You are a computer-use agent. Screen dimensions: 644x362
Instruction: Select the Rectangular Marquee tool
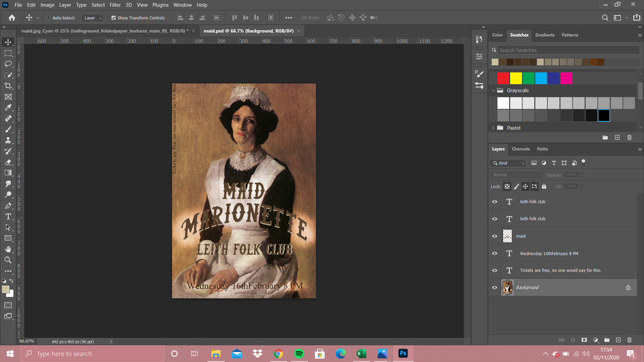pyautogui.click(x=8, y=53)
